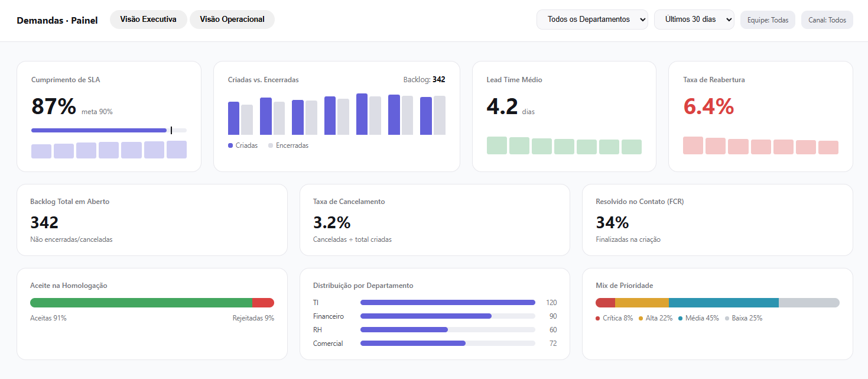The image size is (868, 379).
Task: Click the Comercial value 72
Action: coord(553,344)
